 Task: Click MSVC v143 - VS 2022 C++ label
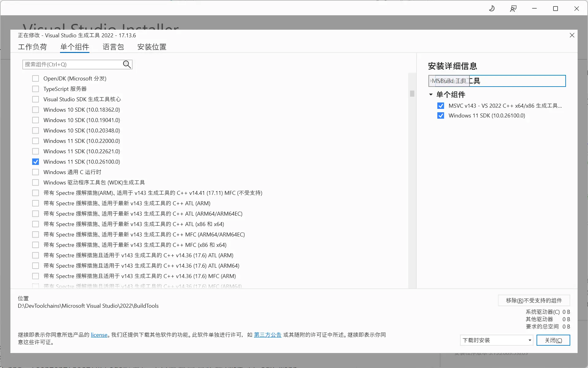coord(505,106)
